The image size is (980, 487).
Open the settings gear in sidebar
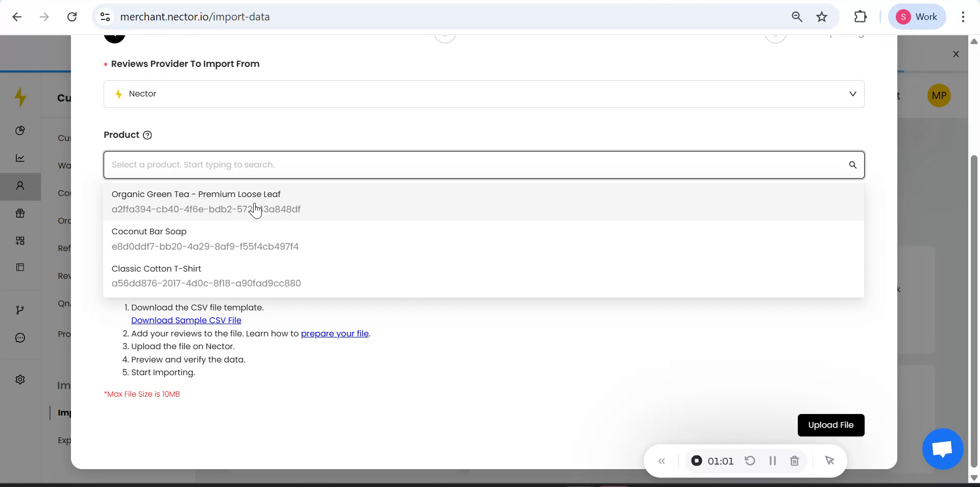tap(20, 379)
